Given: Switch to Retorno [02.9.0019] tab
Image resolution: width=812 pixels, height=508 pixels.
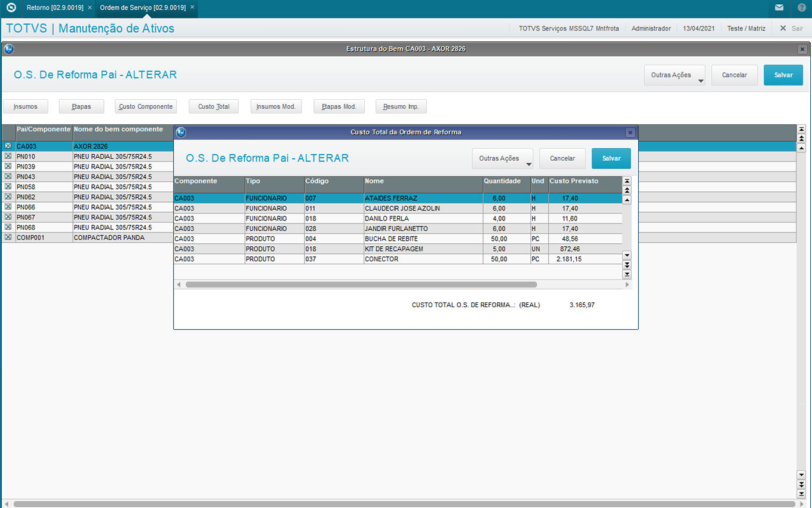Looking at the screenshot, I should (54, 8).
